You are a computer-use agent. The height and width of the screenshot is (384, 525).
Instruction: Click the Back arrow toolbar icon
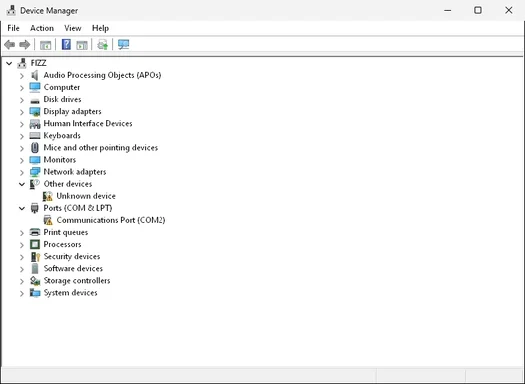point(9,45)
